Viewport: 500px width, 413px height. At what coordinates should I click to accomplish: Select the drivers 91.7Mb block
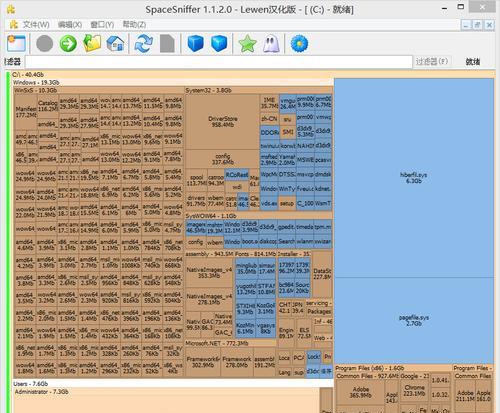pos(196,201)
